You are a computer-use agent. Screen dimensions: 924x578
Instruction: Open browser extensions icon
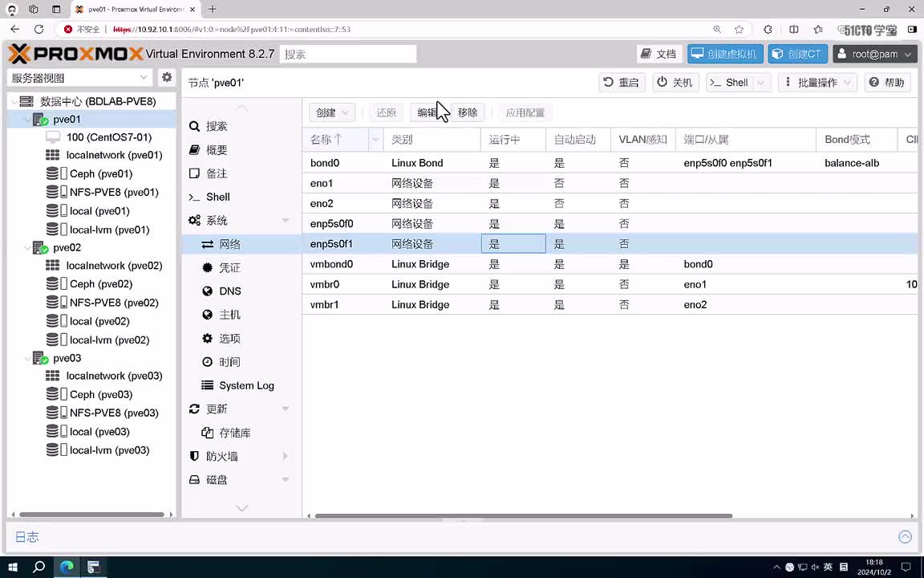click(768, 29)
